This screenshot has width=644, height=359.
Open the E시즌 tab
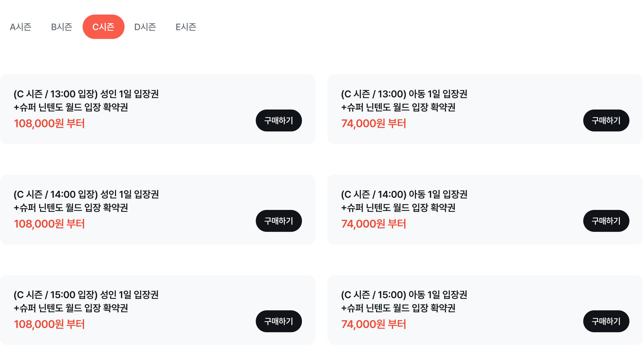click(186, 27)
